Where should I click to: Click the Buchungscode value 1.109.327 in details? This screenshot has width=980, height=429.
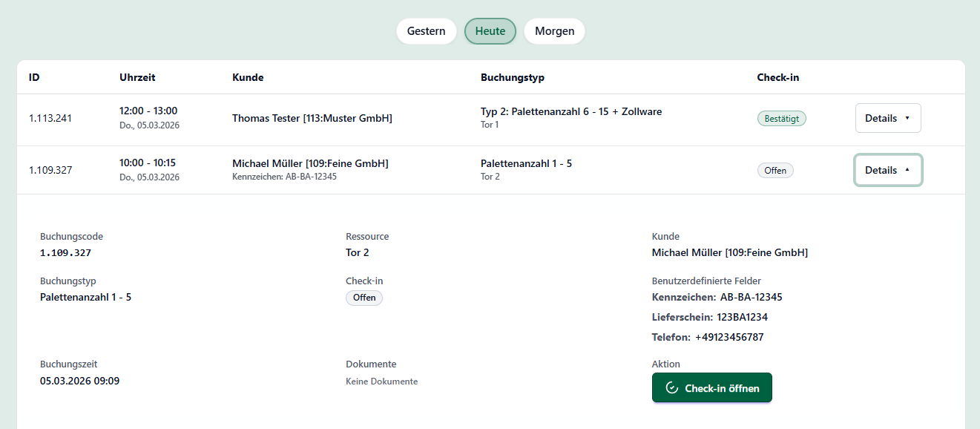[x=65, y=252]
